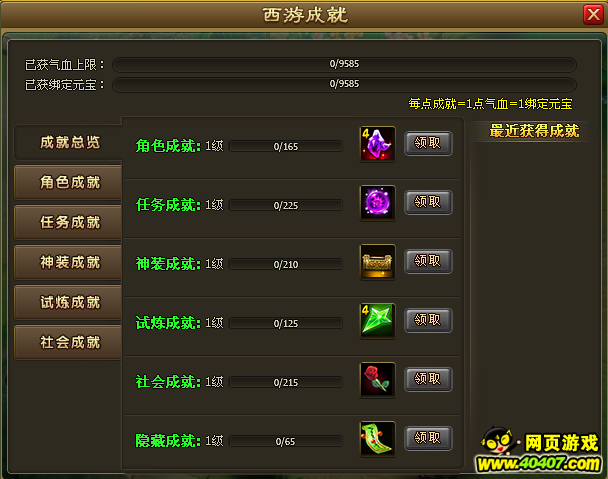Close the 西游成就 window
608x479 pixels.
pos(593,15)
